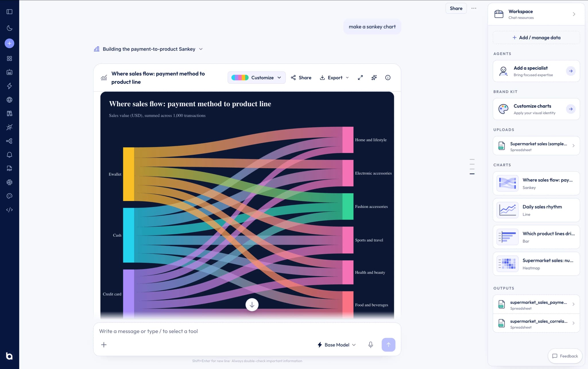Expand Building the payment-to-product Sankey step
Screen dimensions: 588x369
148,49
